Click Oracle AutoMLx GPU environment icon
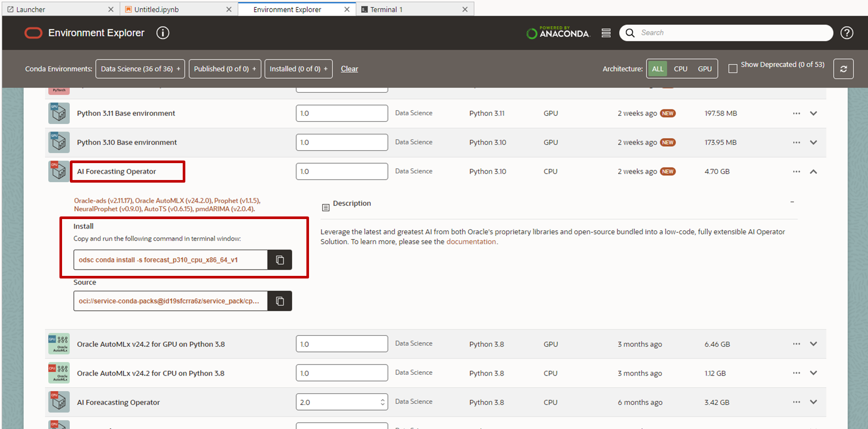 (x=59, y=344)
